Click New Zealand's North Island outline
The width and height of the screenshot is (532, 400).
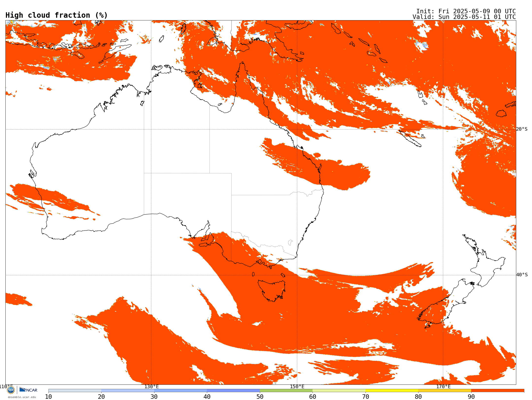(484, 261)
